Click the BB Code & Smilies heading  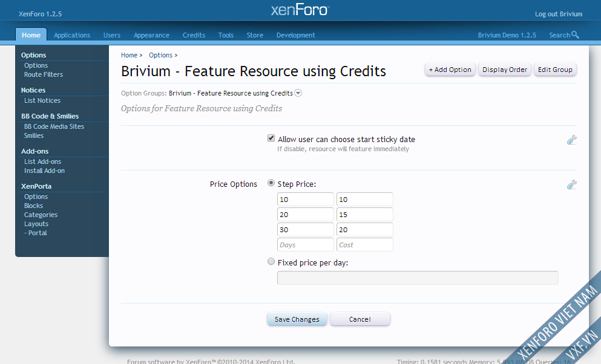tap(50, 116)
